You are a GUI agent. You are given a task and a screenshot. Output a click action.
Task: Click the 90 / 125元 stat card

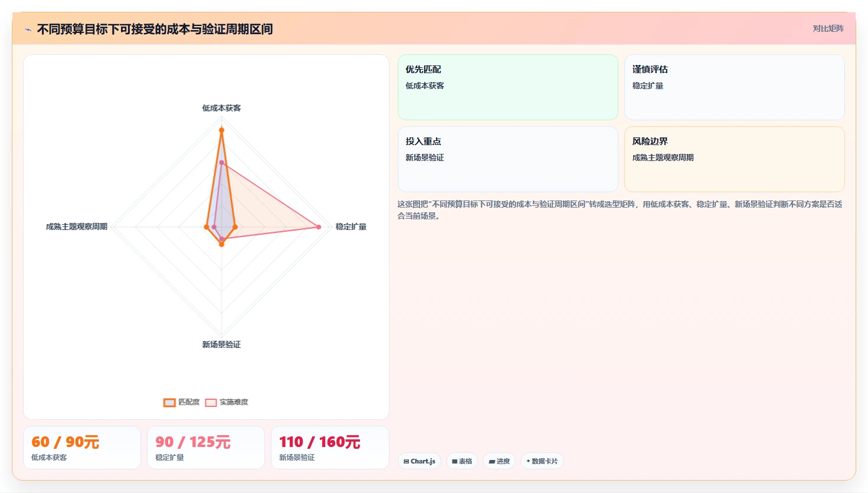206,448
